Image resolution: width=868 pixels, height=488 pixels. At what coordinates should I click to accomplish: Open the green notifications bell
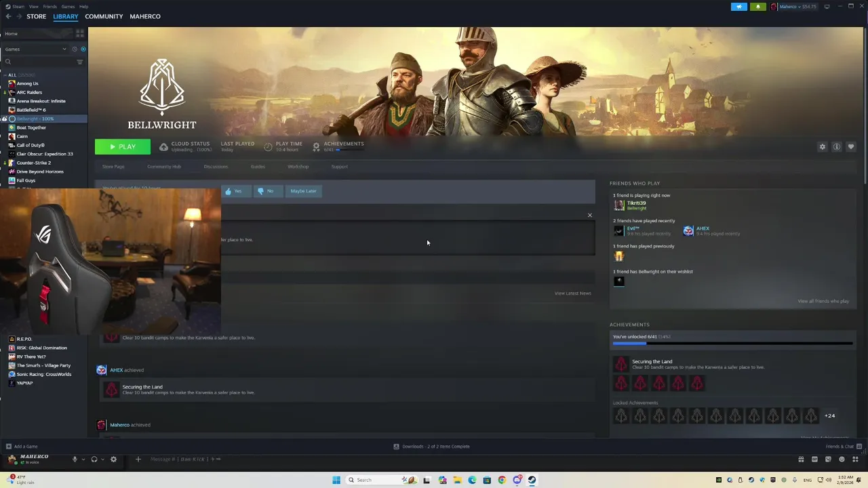click(x=758, y=7)
